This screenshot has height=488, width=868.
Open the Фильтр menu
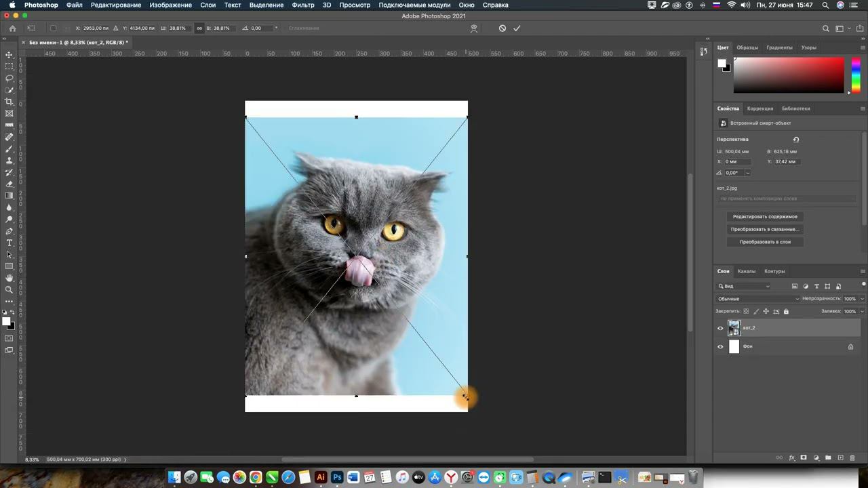pos(303,5)
